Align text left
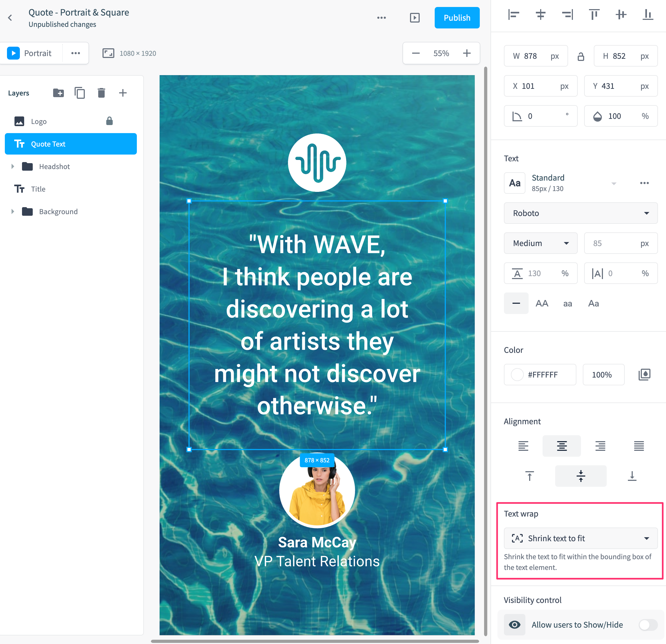Viewport: 666px width, 644px height. (x=523, y=445)
